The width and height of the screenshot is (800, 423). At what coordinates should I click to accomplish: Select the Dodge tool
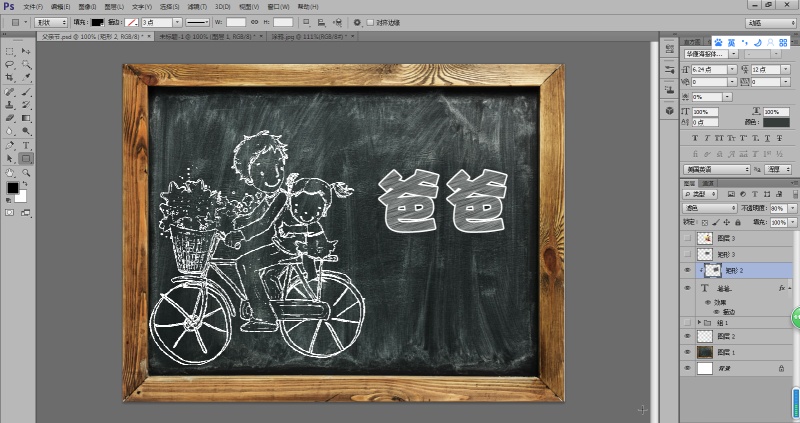(26, 131)
